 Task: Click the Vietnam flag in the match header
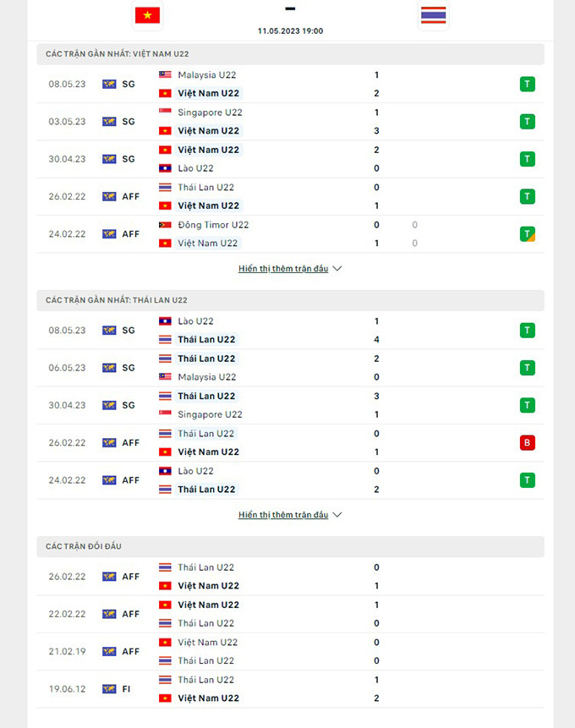(x=147, y=15)
